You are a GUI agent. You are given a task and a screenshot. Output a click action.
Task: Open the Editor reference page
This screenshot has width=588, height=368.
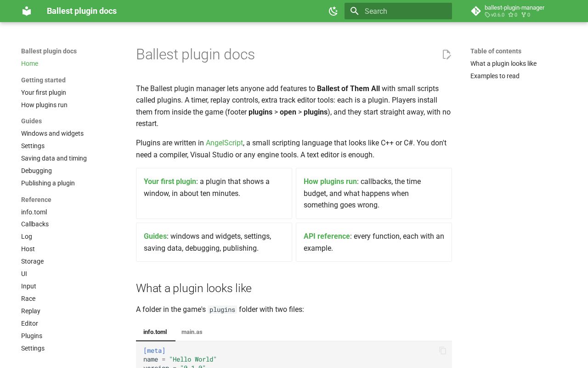click(x=29, y=323)
